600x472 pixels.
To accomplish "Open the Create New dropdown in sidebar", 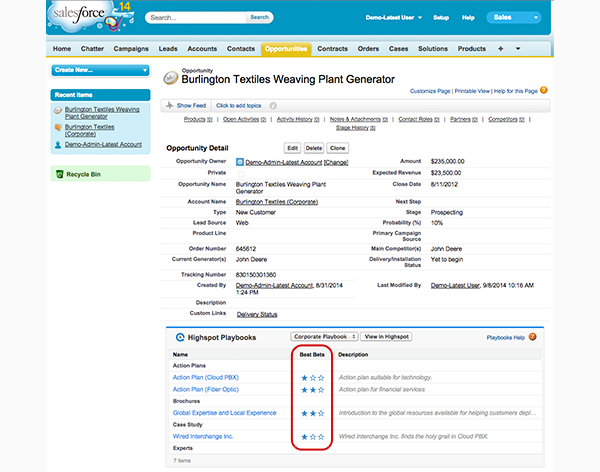I will click(x=100, y=70).
